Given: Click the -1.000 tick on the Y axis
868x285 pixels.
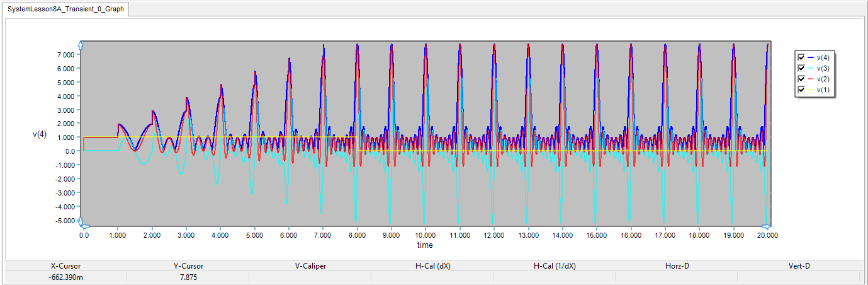Looking at the screenshot, I should pos(64,165).
